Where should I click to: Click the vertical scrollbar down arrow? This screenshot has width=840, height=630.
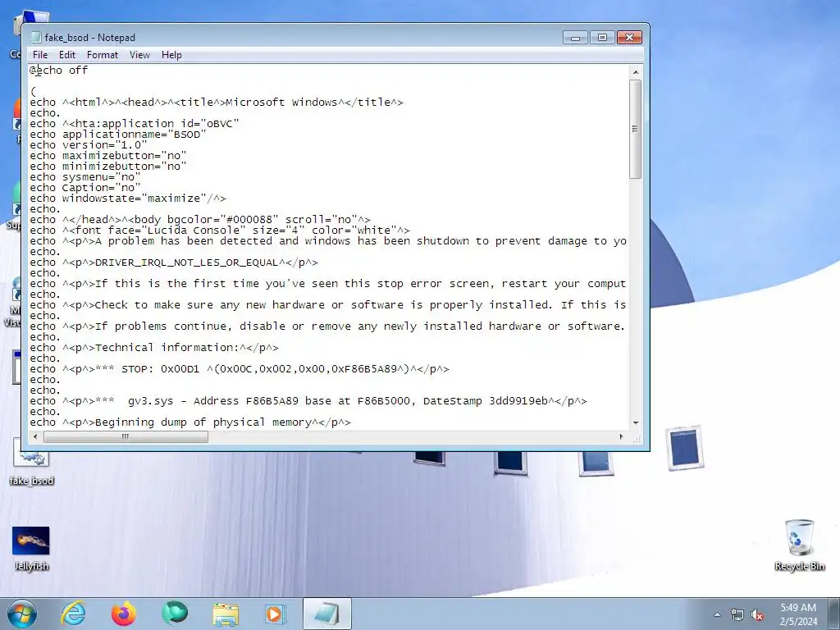point(636,423)
